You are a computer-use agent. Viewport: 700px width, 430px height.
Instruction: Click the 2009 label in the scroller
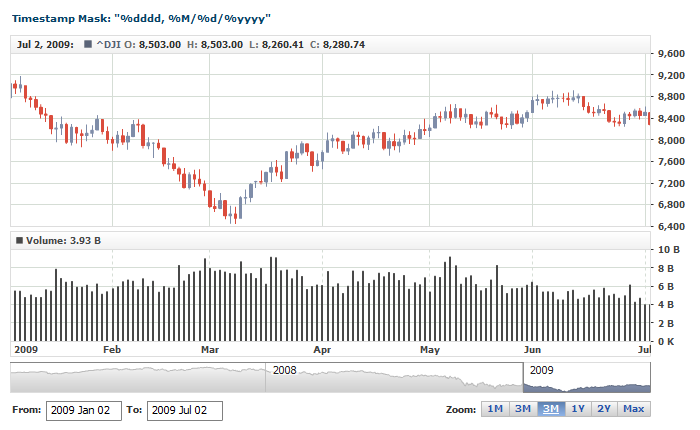tap(541, 370)
